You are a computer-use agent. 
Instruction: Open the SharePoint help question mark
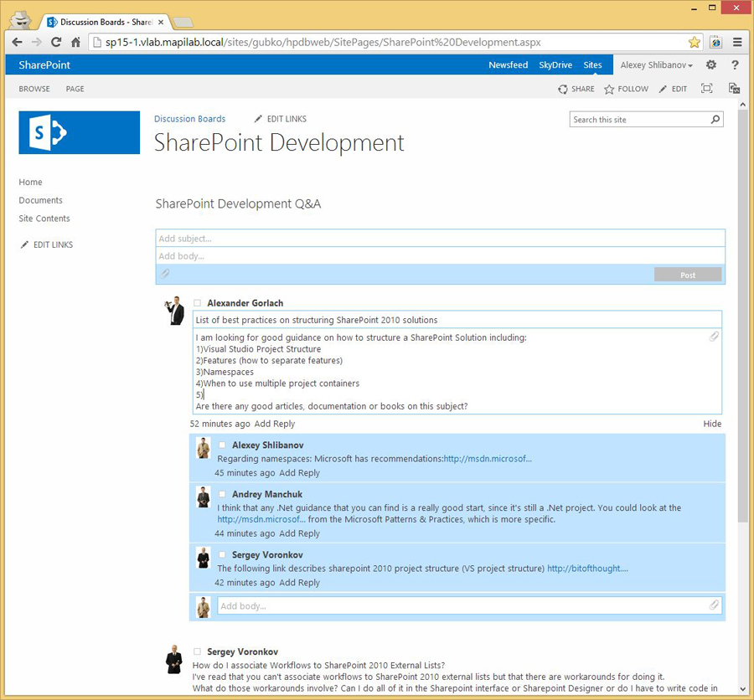tap(735, 64)
